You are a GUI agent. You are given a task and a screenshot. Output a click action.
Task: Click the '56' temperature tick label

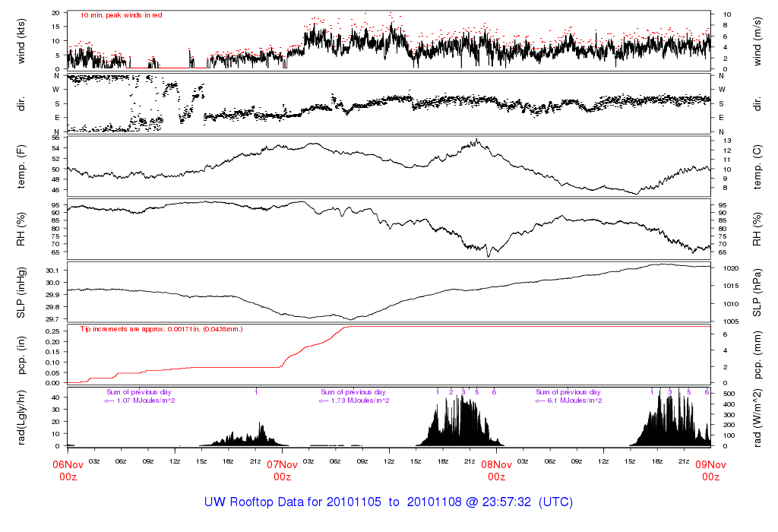point(55,138)
